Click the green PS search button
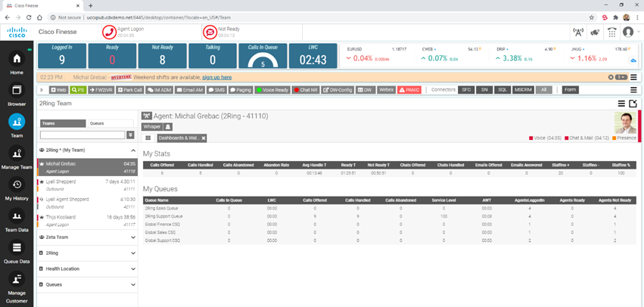 [x=78, y=90]
